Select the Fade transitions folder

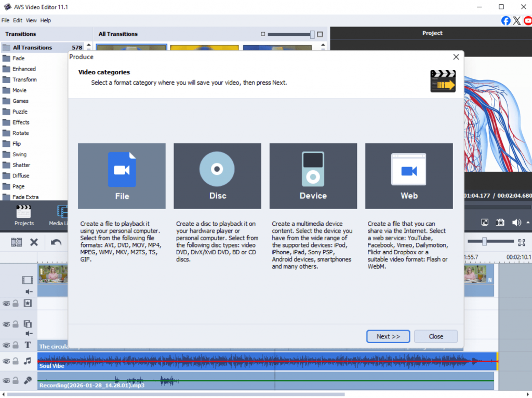tap(18, 58)
